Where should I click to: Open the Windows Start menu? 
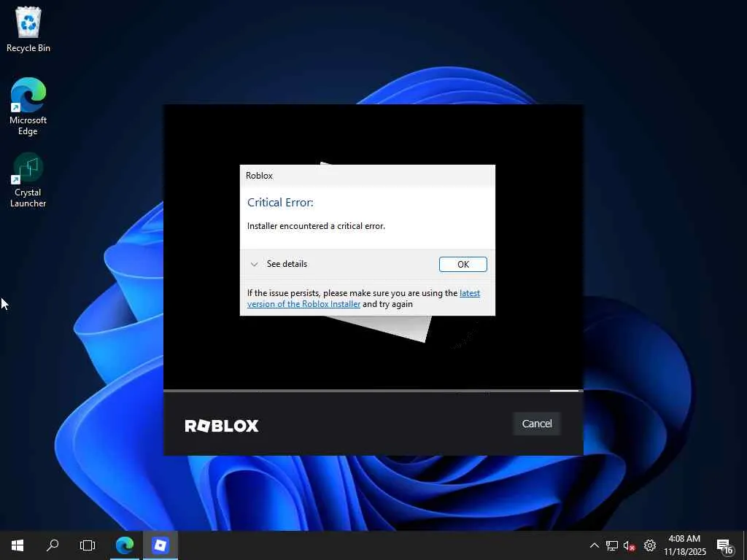point(18,545)
